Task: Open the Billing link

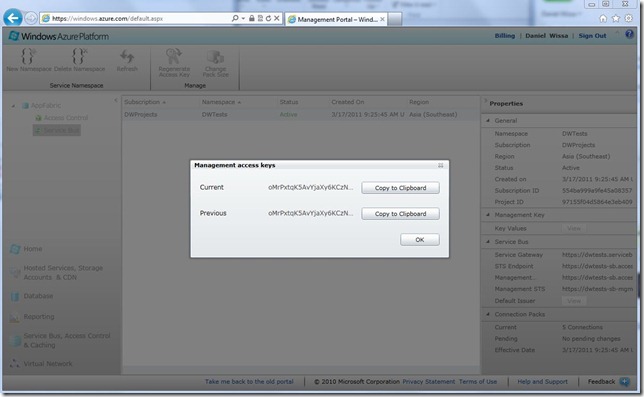Action: click(505, 36)
